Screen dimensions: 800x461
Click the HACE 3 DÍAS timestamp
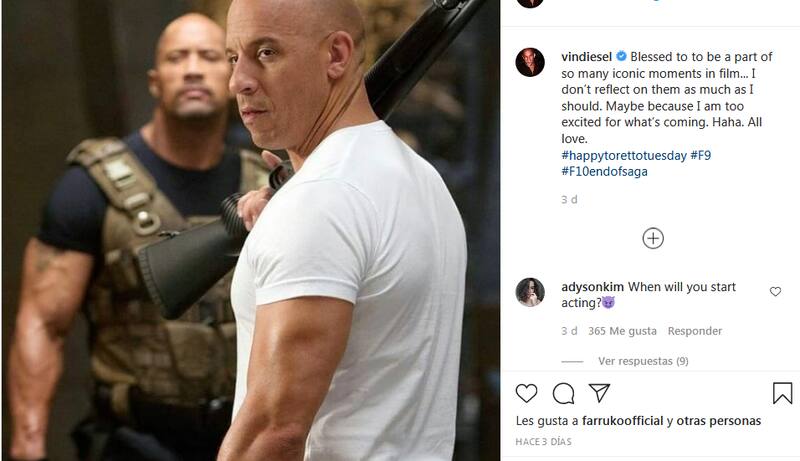(x=543, y=442)
